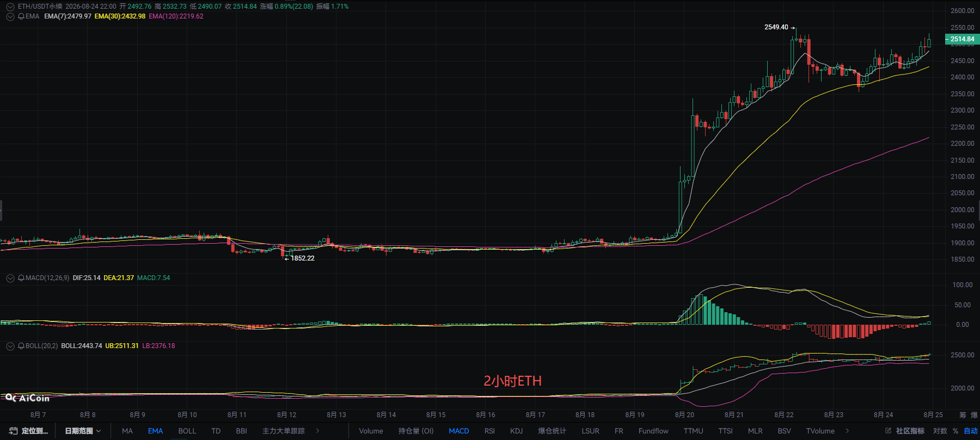Image resolution: width=980 pixels, height=440 pixels.
Task: Click the left panel collapse handle
Action: pos(1,210)
